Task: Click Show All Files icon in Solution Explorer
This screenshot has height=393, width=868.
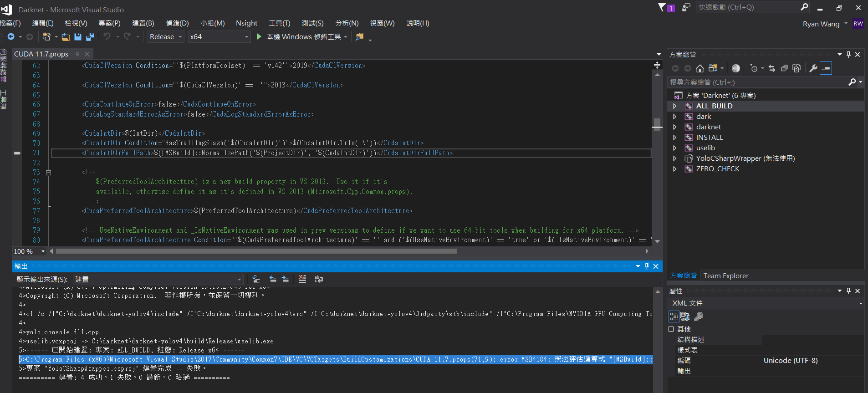Action: (x=797, y=68)
